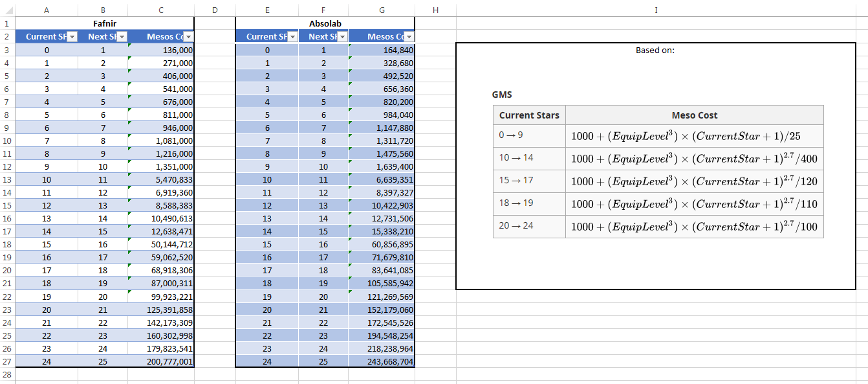Click the Absolab title cell
The width and height of the screenshot is (868, 384).
click(325, 23)
